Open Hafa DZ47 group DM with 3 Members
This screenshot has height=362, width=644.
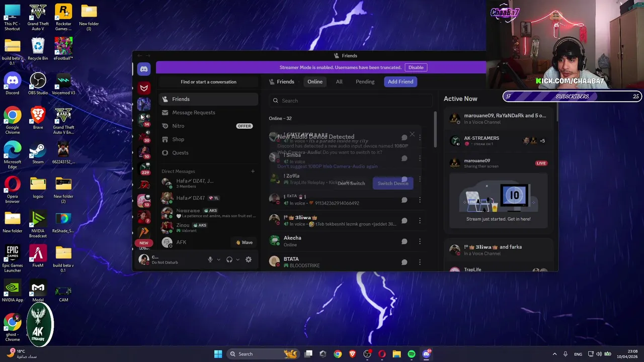[x=208, y=184]
